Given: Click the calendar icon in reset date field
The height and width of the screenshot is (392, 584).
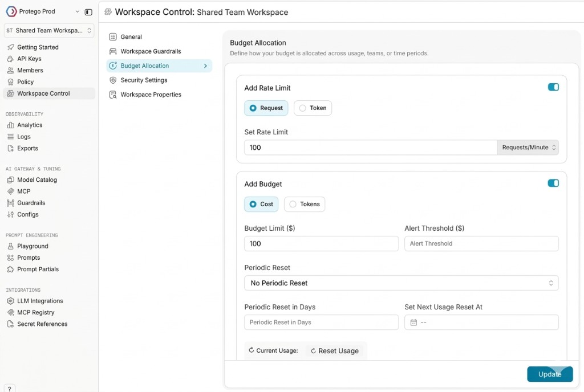Looking at the screenshot, I should pos(413,322).
